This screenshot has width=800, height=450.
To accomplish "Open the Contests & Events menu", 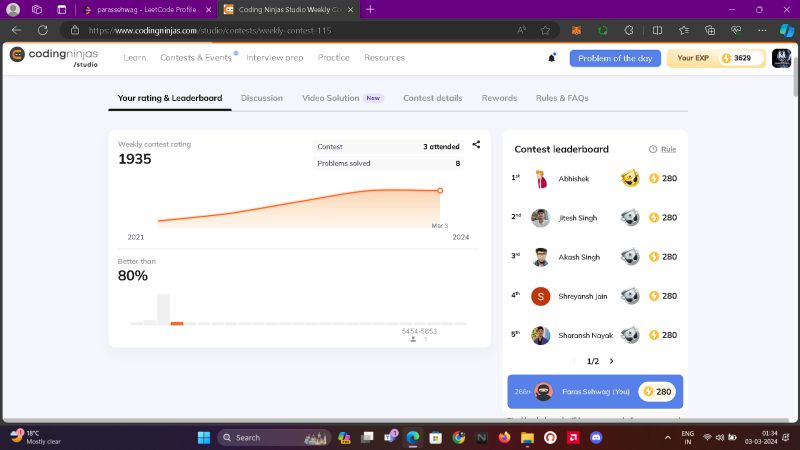I will (196, 58).
